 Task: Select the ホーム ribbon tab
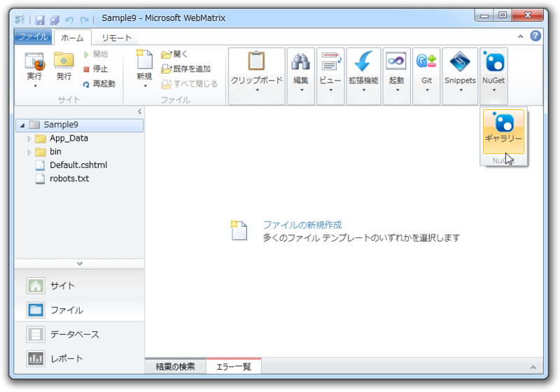point(72,38)
